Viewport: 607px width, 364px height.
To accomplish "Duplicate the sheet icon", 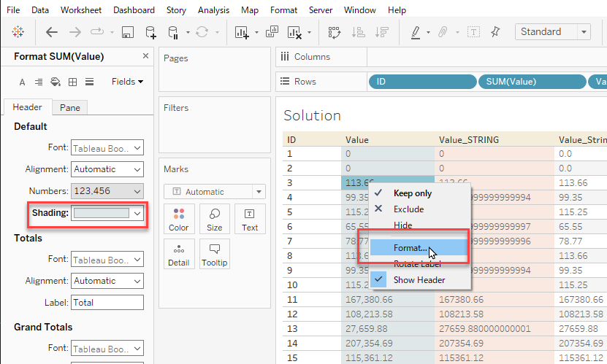I will tap(272, 31).
